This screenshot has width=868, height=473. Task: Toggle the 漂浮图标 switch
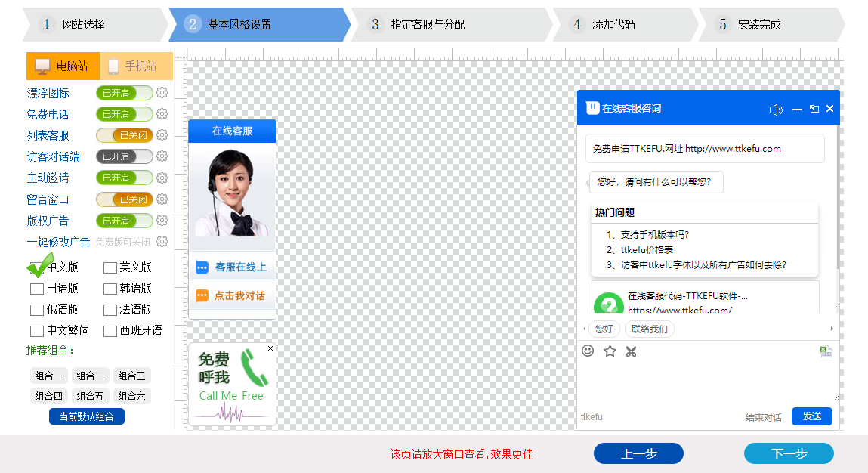(125, 93)
